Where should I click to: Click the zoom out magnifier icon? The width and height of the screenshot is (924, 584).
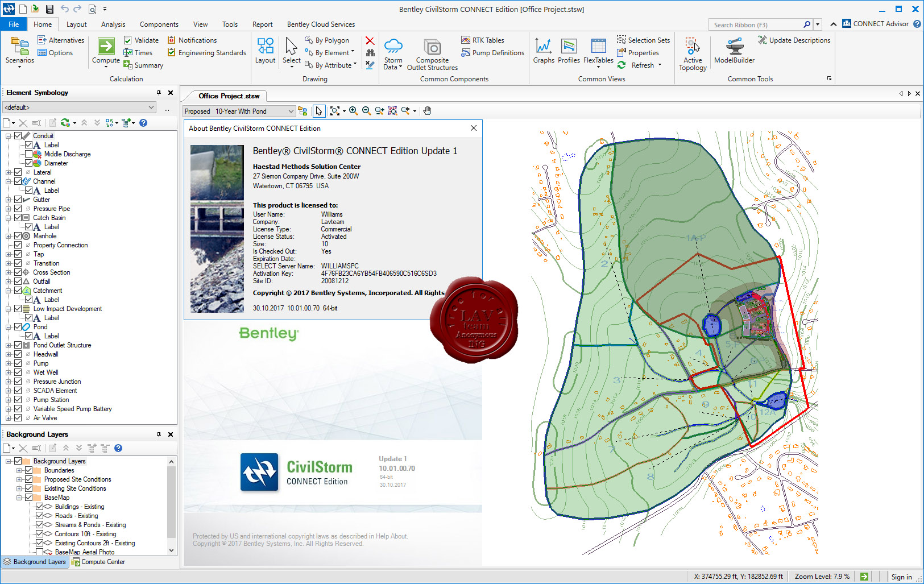click(x=366, y=111)
